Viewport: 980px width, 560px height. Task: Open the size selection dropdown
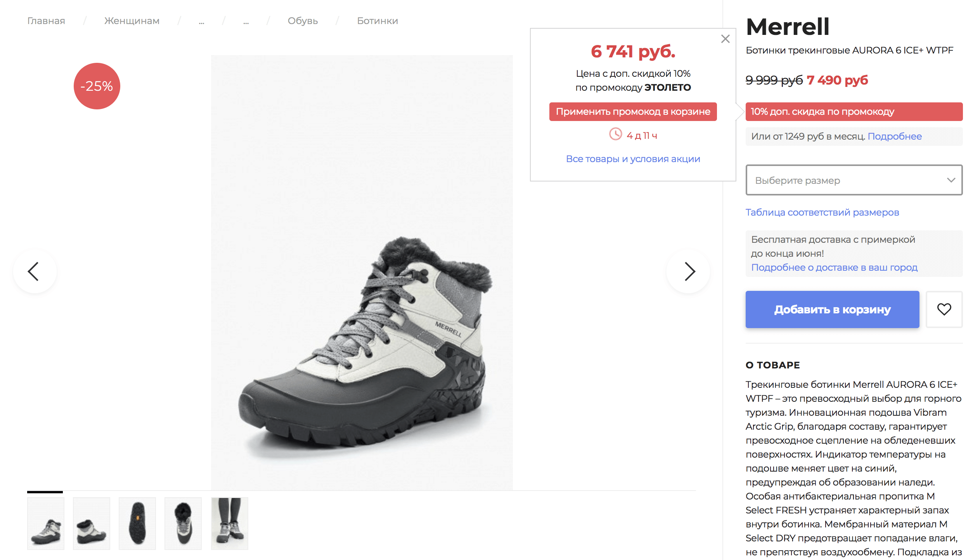tap(854, 180)
